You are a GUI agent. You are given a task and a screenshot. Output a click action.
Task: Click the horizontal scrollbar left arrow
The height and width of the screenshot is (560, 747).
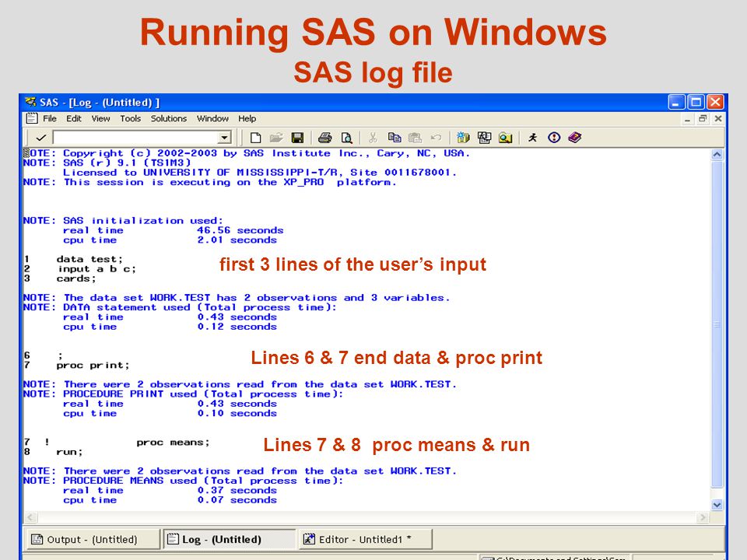point(30,517)
